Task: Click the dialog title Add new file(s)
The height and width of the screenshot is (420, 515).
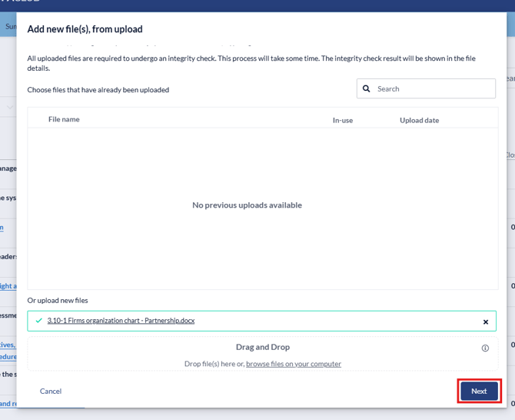Action: tap(85, 29)
